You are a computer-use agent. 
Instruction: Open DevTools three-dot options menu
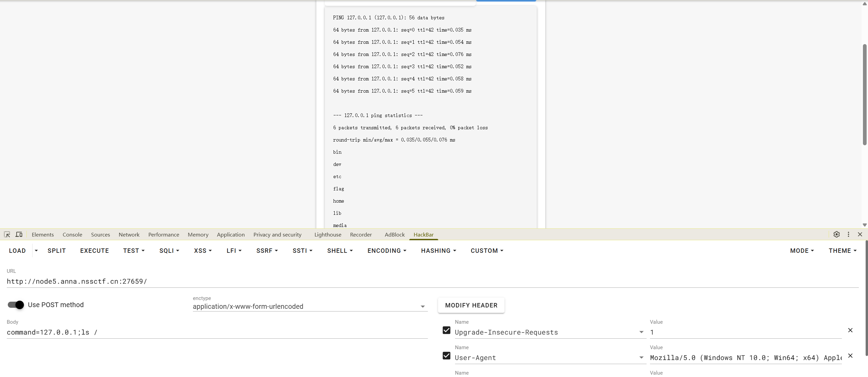click(x=848, y=234)
